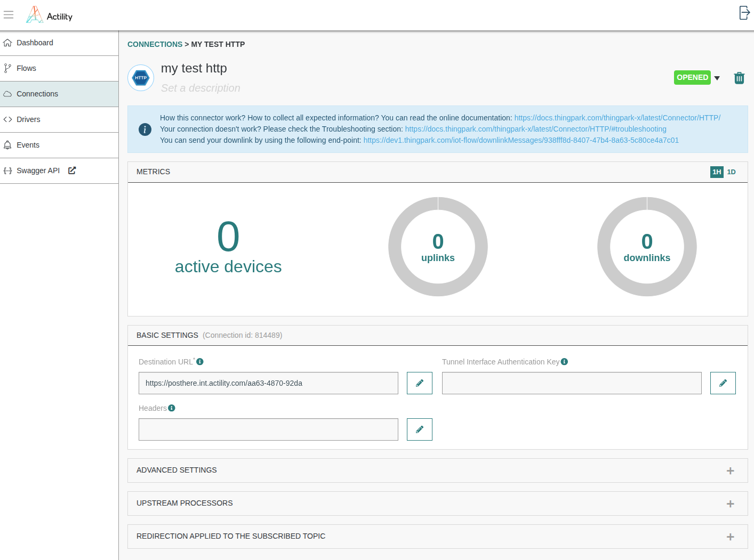This screenshot has height=560, width=754.
Task: Click the HTTP connector icon
Action: click(141, 78)
